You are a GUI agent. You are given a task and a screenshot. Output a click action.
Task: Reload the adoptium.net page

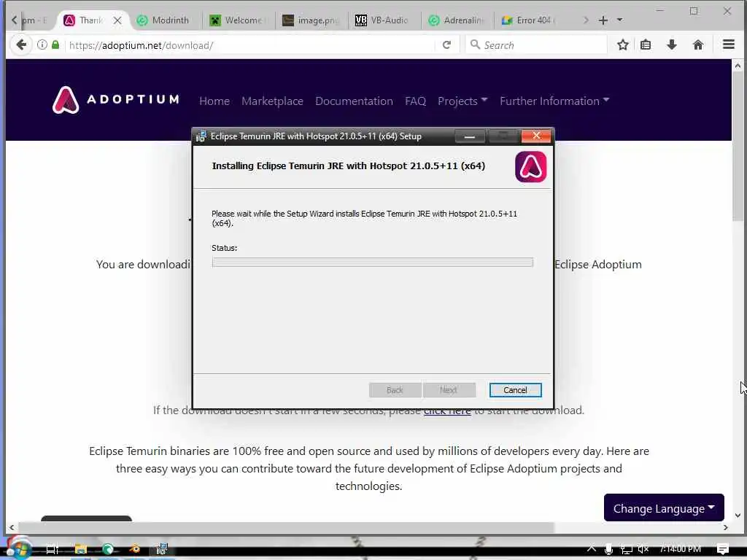tap(446, 44)
